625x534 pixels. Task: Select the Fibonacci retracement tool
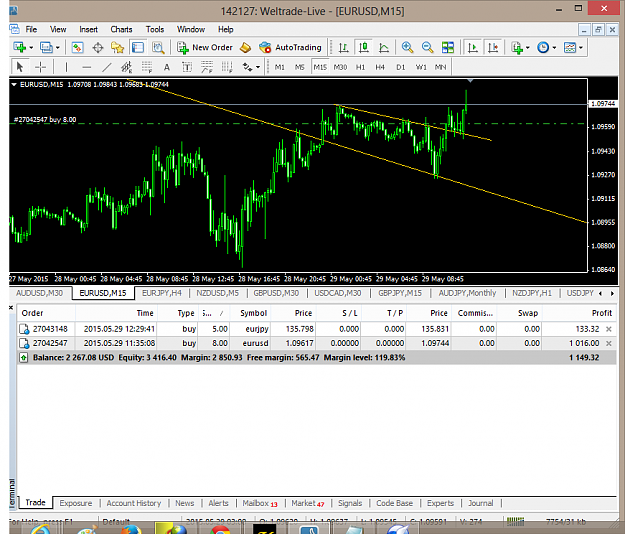coord(147,67)
